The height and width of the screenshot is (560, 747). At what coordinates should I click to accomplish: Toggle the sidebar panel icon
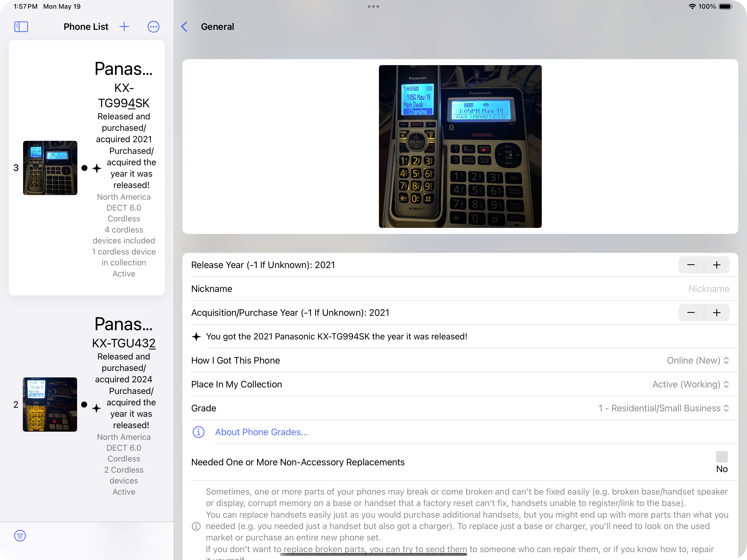(x=21, y=27)
